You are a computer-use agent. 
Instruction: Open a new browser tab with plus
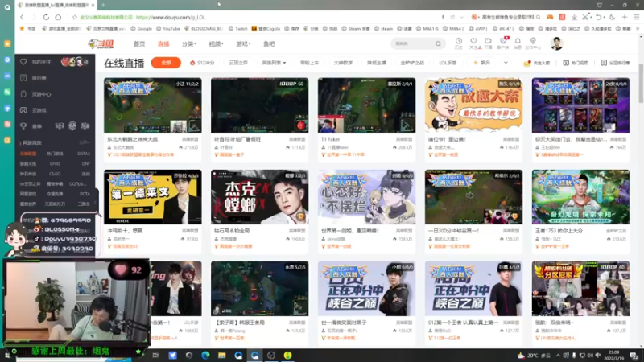click(x=103, y=5)
